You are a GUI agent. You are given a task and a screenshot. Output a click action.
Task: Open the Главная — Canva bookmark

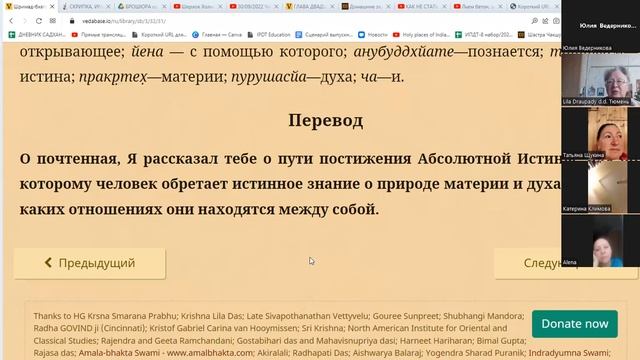[x=217, y=35]
